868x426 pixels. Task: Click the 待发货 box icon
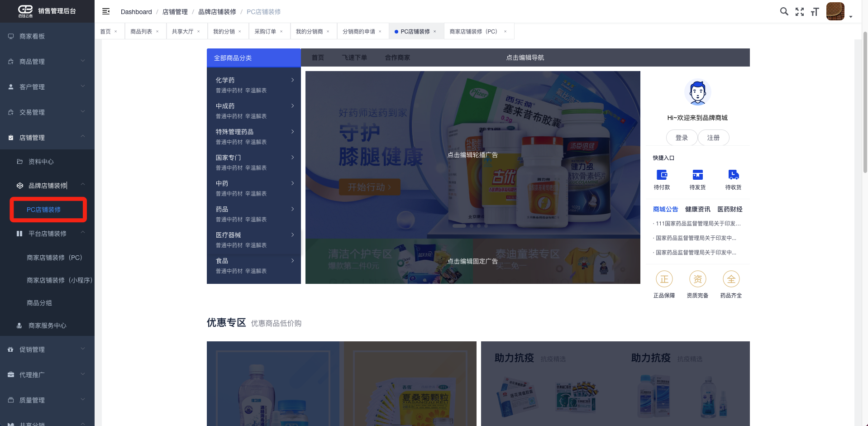coord(697,175)
